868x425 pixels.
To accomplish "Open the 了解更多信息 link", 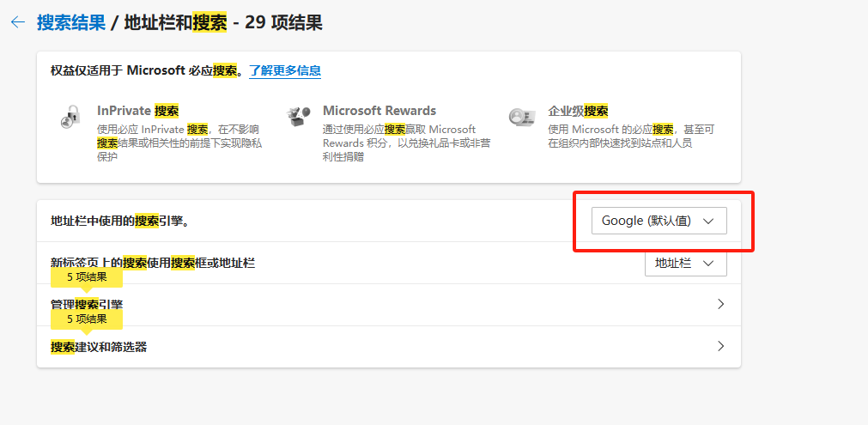I will tap(285, 70).
